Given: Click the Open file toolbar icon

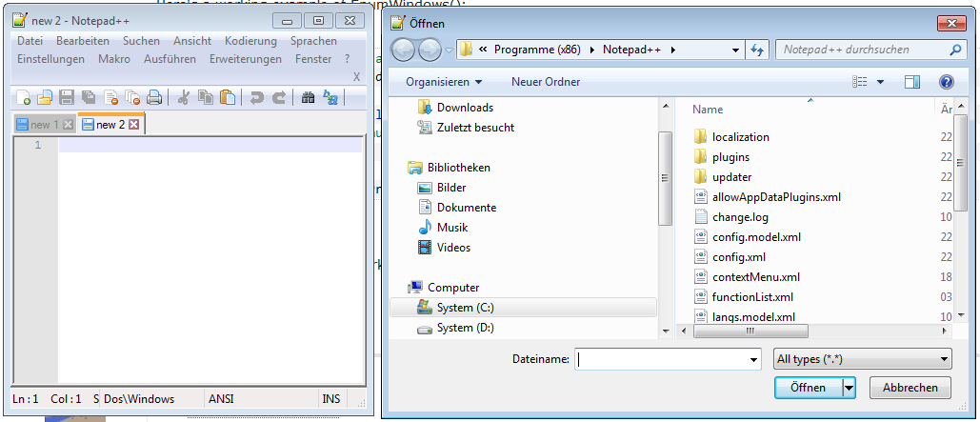Looking at the screenshot, I should coord(45,97).
